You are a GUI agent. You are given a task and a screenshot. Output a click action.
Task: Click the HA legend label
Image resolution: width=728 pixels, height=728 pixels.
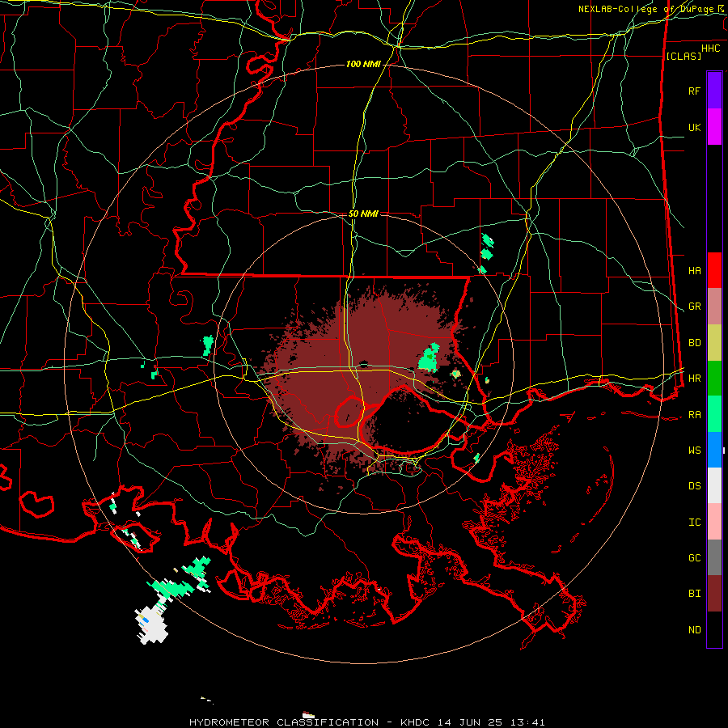click(694, 271)
